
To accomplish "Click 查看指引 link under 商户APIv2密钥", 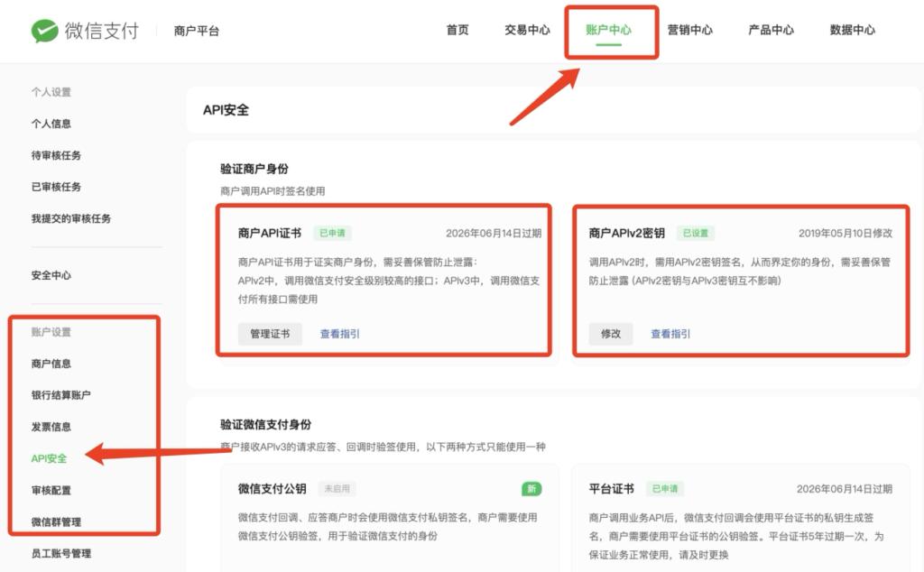I will pos(670,334).
